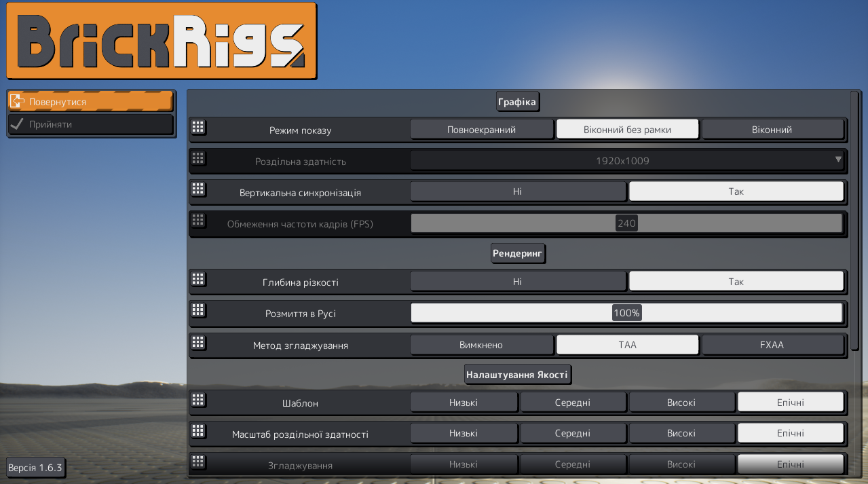The height and width of the screenshot is (484, 868).
Task: Click the Розмиття в Русі 100% slider
Action: [x=627, y=313]
